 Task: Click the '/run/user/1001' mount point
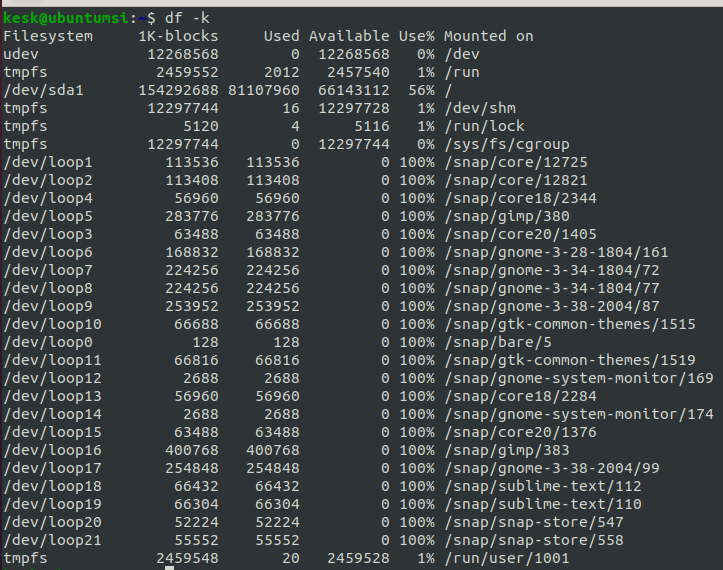pos(507,558)
